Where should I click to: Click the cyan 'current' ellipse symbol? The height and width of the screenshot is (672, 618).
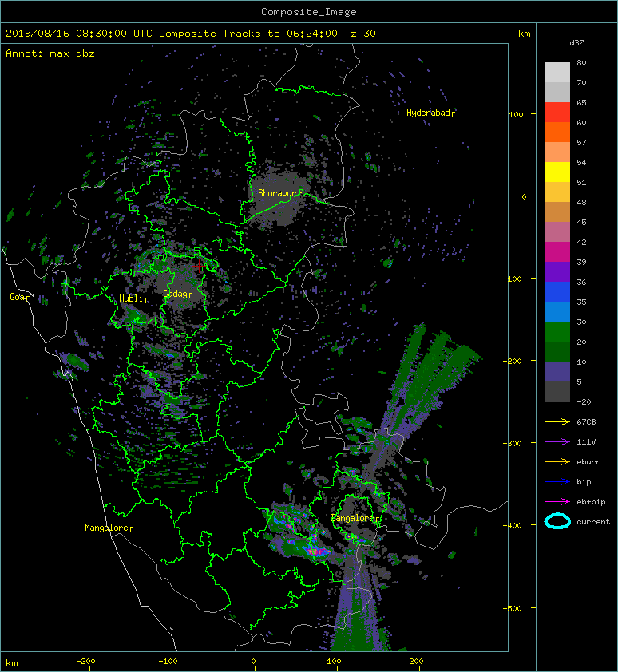[x=557, y=521]
